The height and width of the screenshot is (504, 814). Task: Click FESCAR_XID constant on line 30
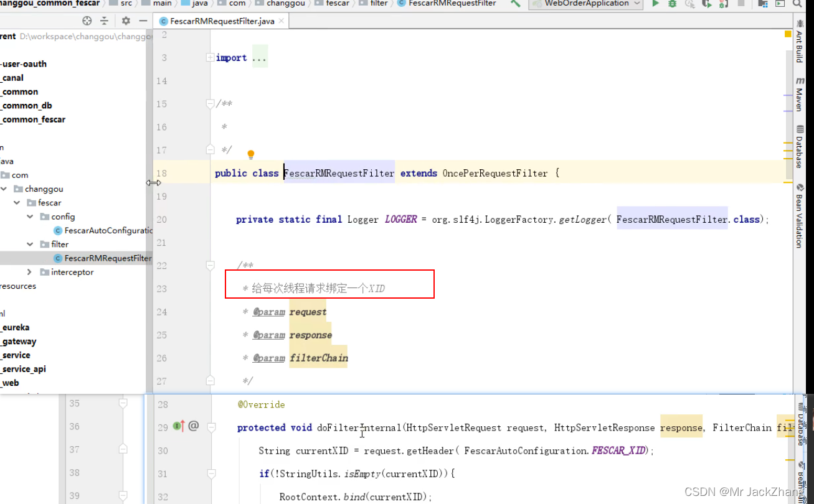click(x=618, y=450)
